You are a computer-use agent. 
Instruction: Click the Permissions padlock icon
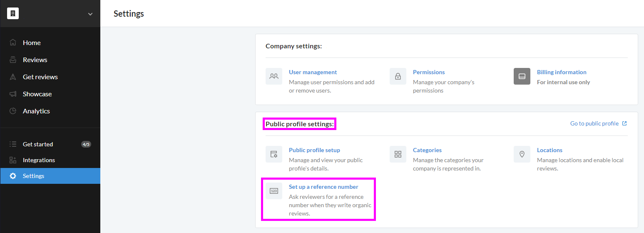398,76
